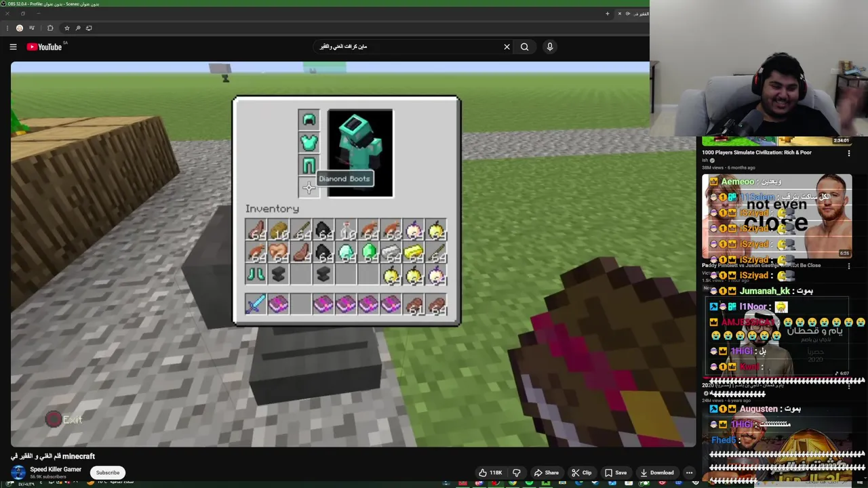Go to the YouTube home logo
Image resolution: width=868 pixels, height=488 pixels.
coord(45,47)
